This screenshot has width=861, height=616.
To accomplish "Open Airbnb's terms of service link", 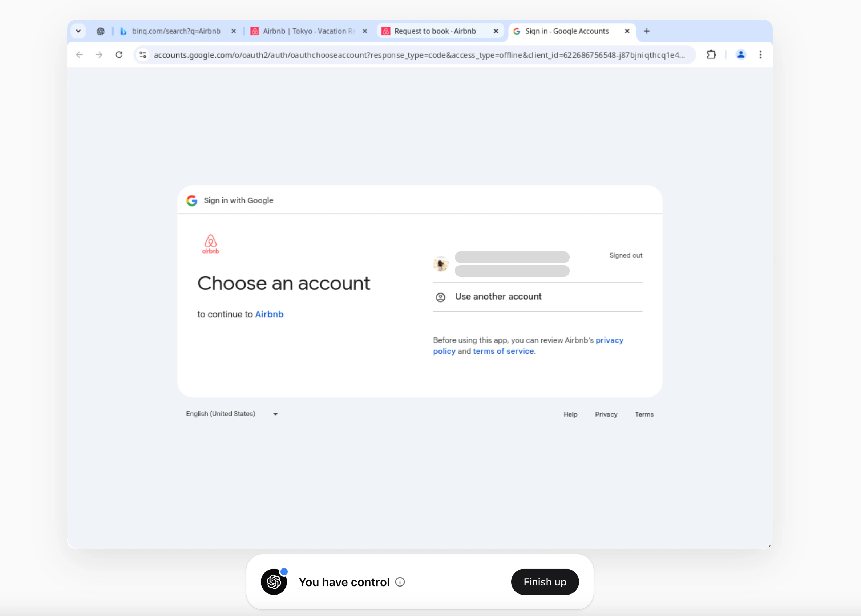I will [x=503, y=351].
